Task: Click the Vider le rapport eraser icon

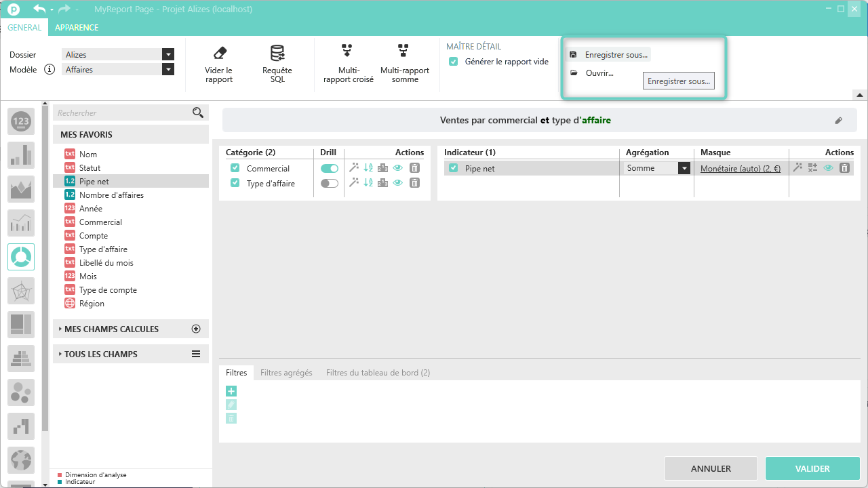Action: click(x=219, y=54)
